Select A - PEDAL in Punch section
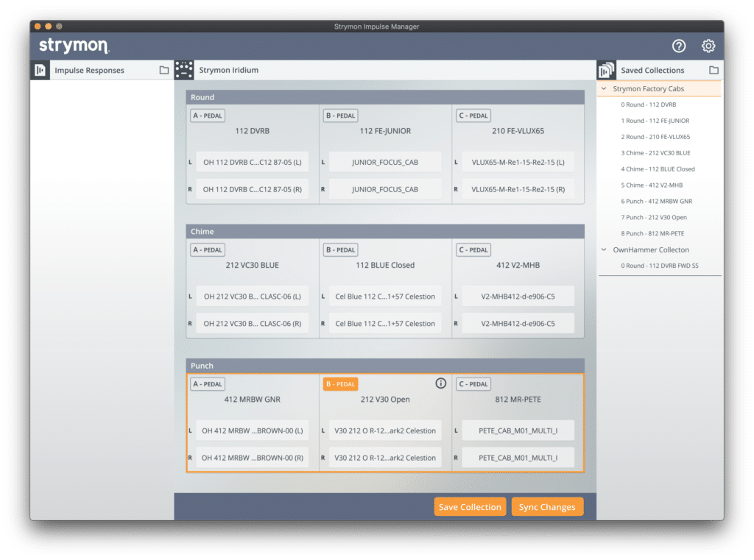Screen dimensions: 754x560 [207, 384]
